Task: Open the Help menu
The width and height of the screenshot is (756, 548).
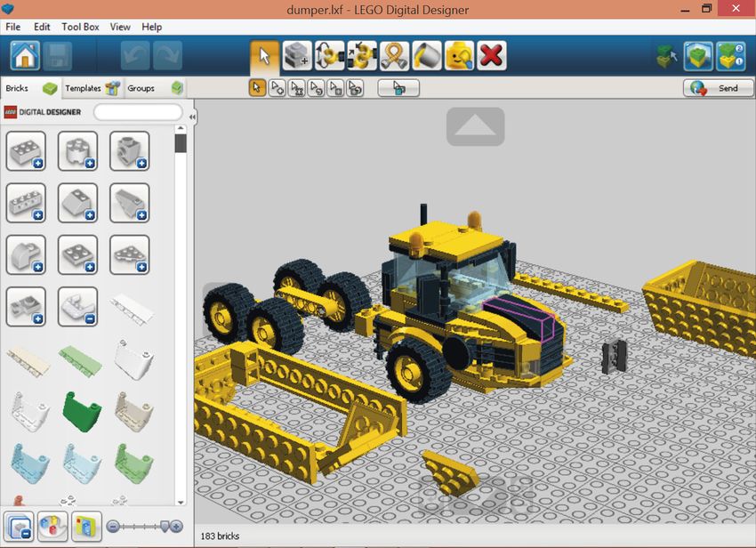Action: tap(151, 27)
